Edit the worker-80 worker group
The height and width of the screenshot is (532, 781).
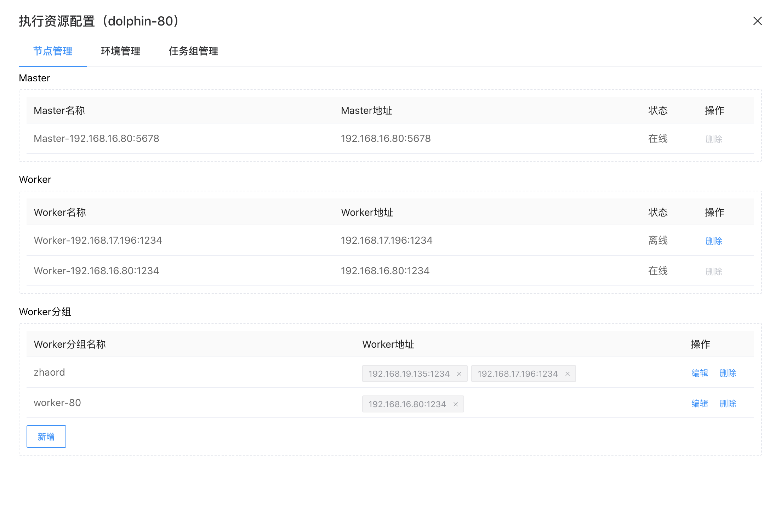pyautogui.click(x=700, y=404)
